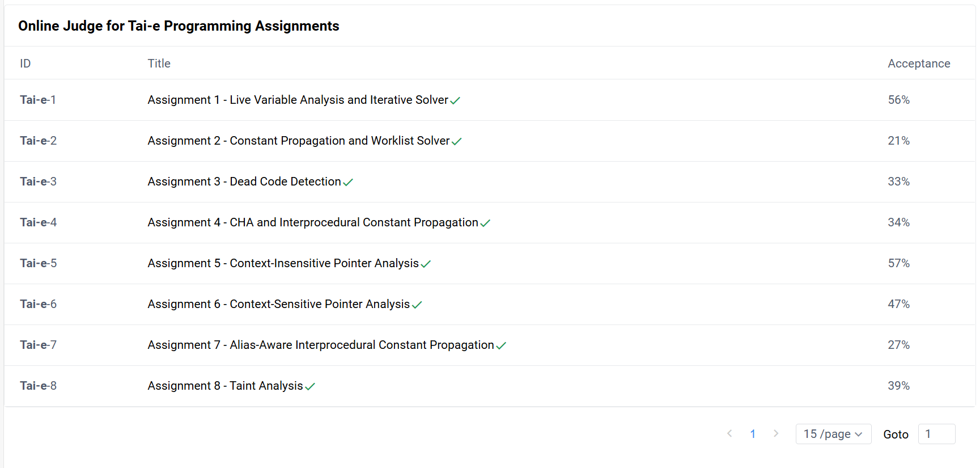Click checkmark icon next to Worklist Solver
This screenshot has height=468, width=980.
(457, 141)
